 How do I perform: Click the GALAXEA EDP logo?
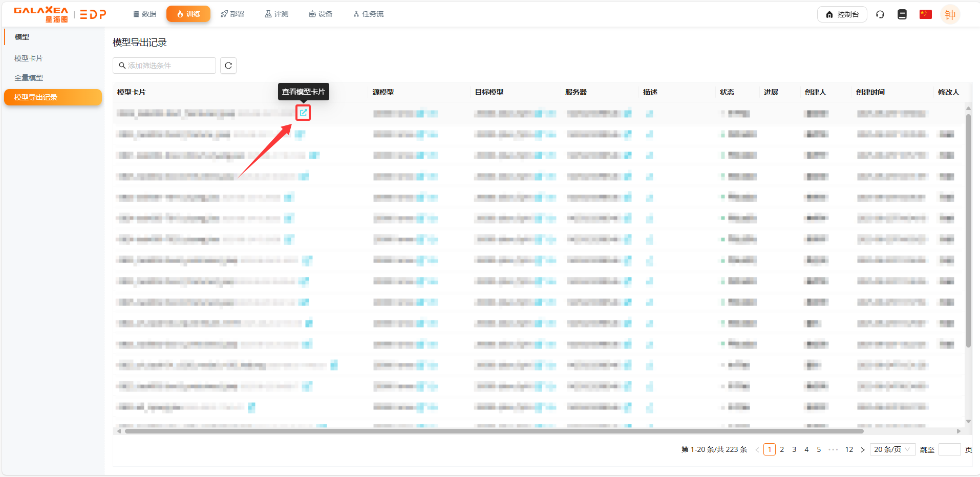tap(60, 14)
